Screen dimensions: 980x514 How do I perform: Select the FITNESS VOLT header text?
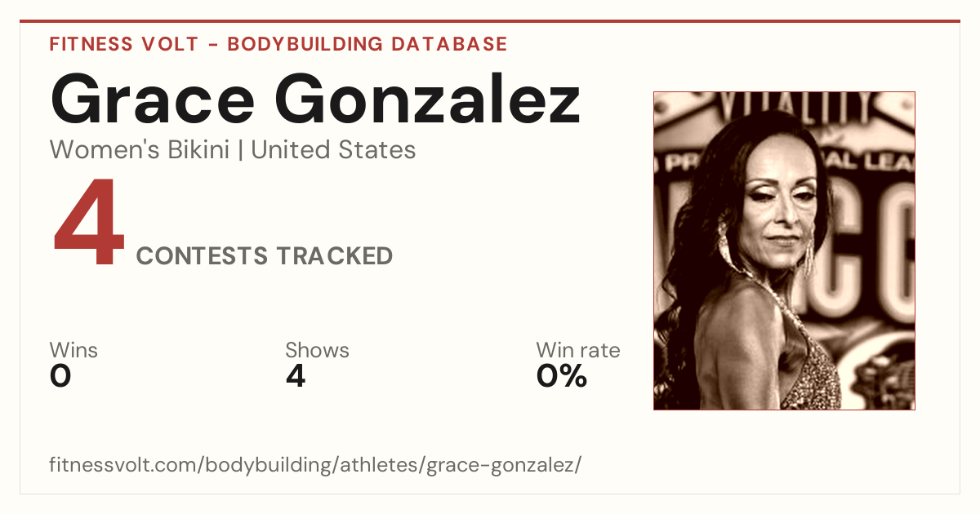coord(123,44)
